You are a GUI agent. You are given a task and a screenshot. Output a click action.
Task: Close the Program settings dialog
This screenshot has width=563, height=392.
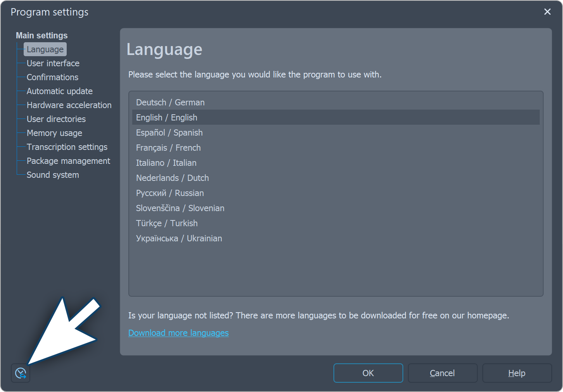coord(547,12)
